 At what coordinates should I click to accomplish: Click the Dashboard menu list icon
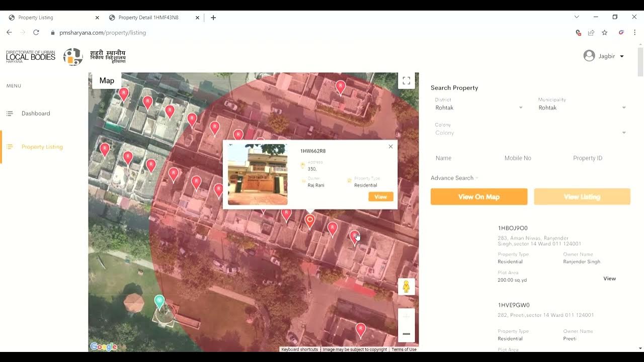(10, 114)
